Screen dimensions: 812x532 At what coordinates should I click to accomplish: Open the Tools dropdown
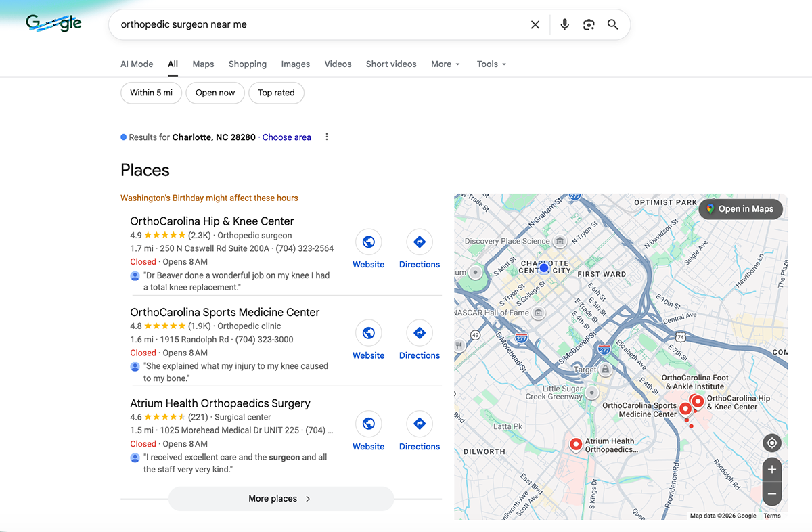pos(491,64)
